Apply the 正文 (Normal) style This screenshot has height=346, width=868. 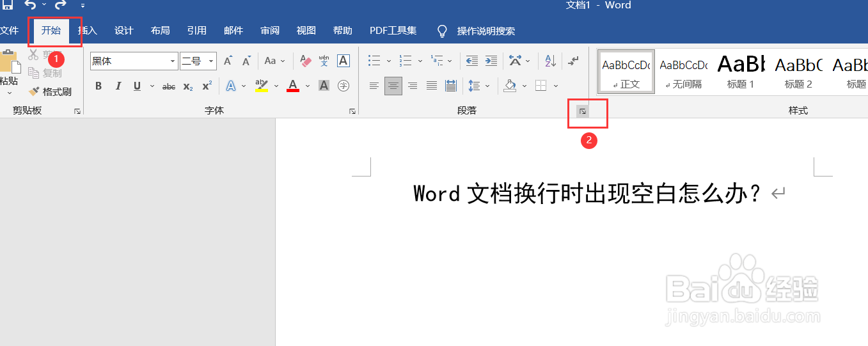click(626, 72)
